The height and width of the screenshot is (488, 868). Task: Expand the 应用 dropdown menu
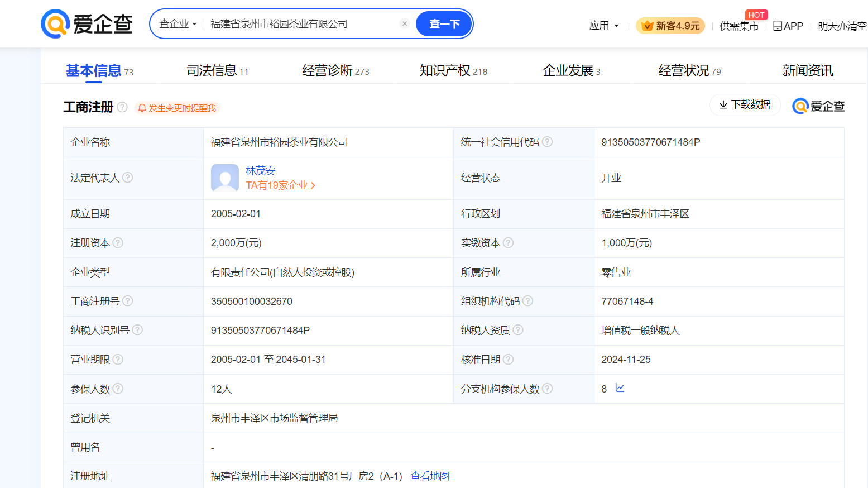(x=604, y=26)
